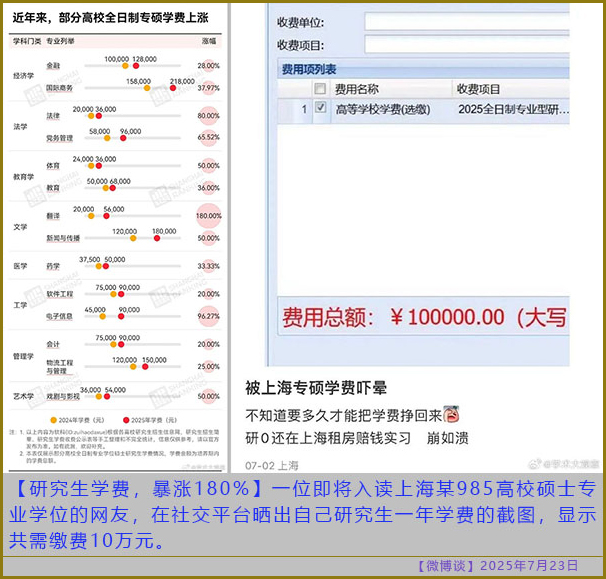Click the 国际商务 row label
Screen dimensions: 606x579
pos(60,88)
